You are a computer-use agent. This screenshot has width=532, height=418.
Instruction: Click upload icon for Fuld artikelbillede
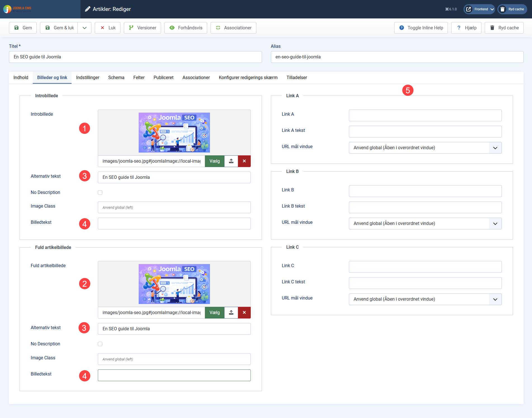coord(231,313)
